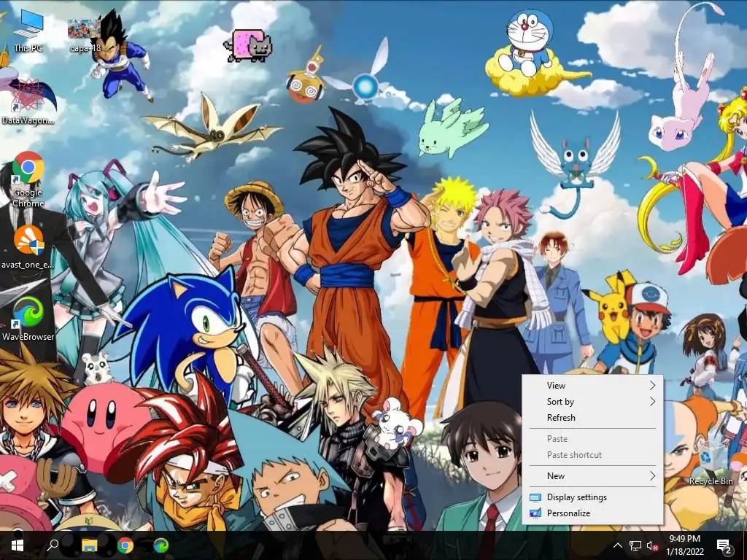Open File Explorer from the taskbar
Viewport: 747px width, 560px height.
point(89,545)
